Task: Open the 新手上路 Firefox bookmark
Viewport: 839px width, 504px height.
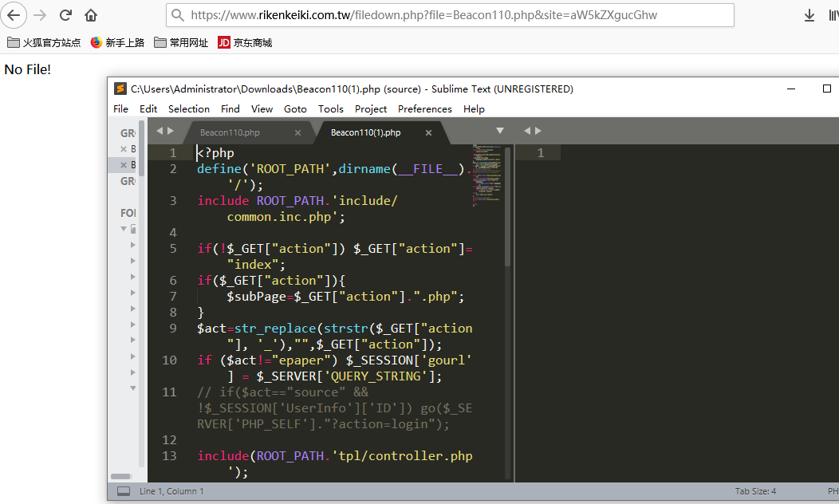Action: 118,43
